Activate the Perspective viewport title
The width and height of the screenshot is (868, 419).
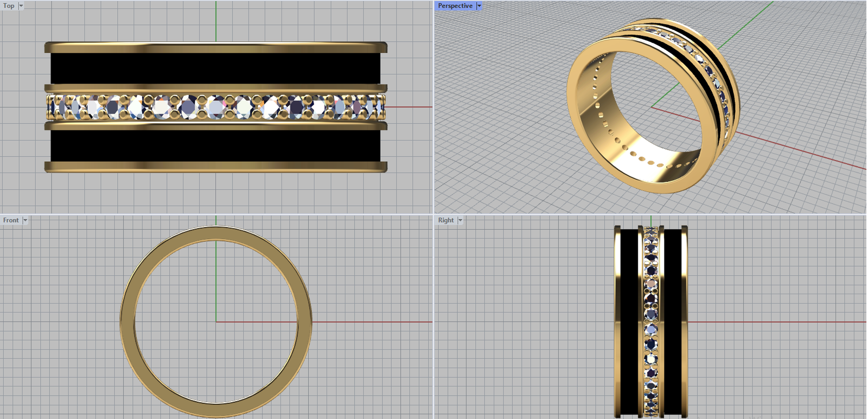pyautogui.click(x=455, y=6)
